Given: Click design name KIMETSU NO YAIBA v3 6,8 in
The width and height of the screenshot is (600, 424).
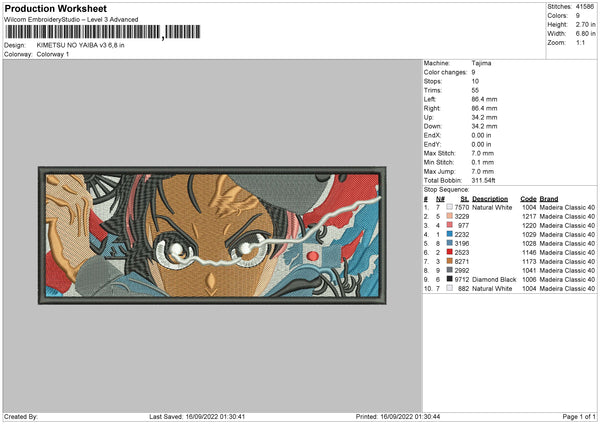Looking at the screenshot, I should click(x=80, y=45).
